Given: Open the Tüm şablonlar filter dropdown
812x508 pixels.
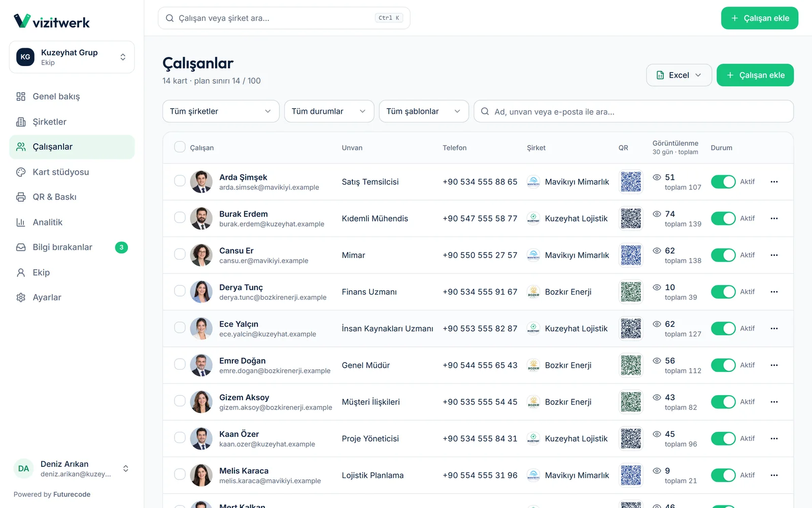Looking at the screenshot, I should (x=424, y=111).
